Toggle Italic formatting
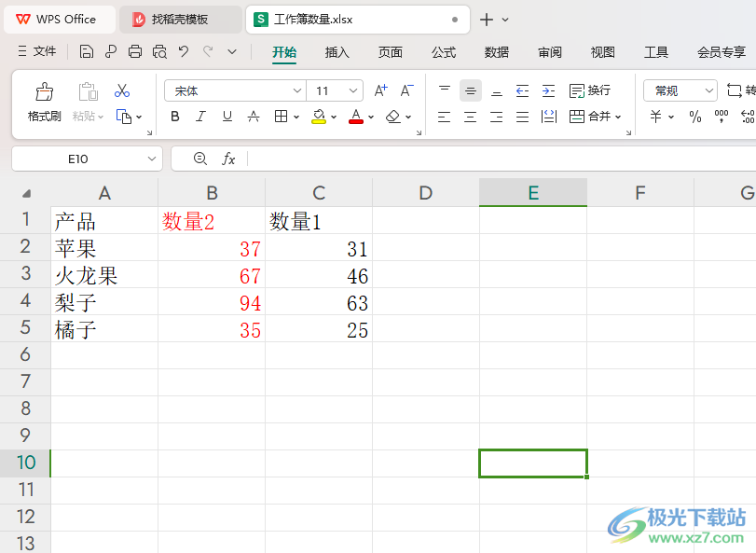The width and height of the screenshot is (756, 553). (x=201, y=117)
